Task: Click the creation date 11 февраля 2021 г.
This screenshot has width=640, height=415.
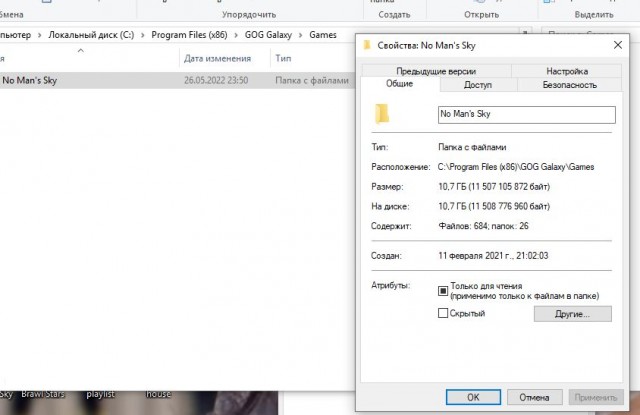Action: coord(475,255)
